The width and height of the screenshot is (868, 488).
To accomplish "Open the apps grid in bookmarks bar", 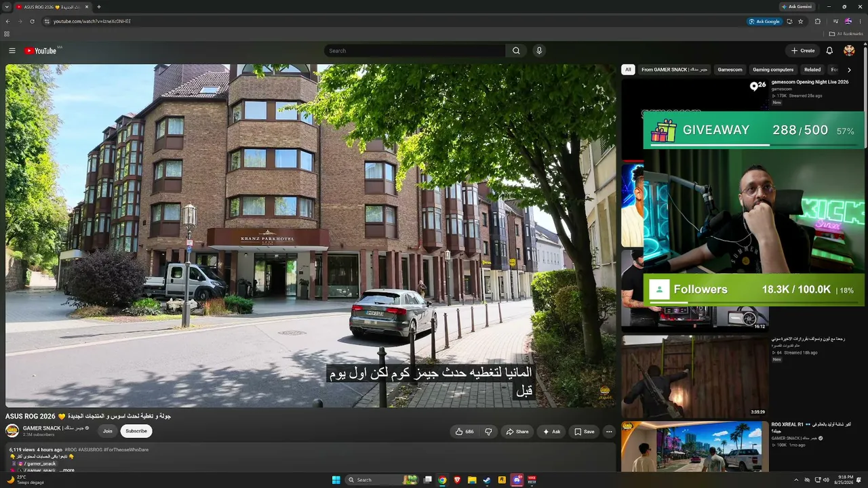I will click(x=7, y=34).
